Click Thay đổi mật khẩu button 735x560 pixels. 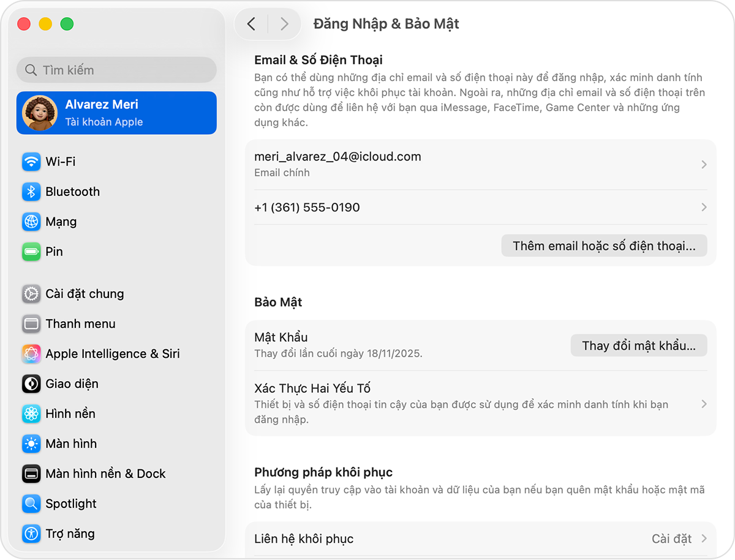pyautogui.click(x=638, y=346)
